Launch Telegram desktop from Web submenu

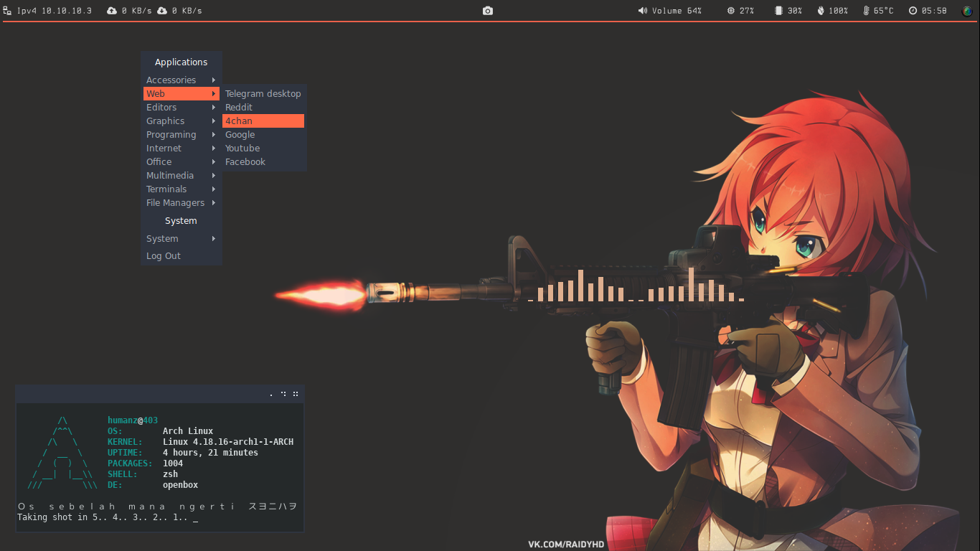click(x=263, y=93)
